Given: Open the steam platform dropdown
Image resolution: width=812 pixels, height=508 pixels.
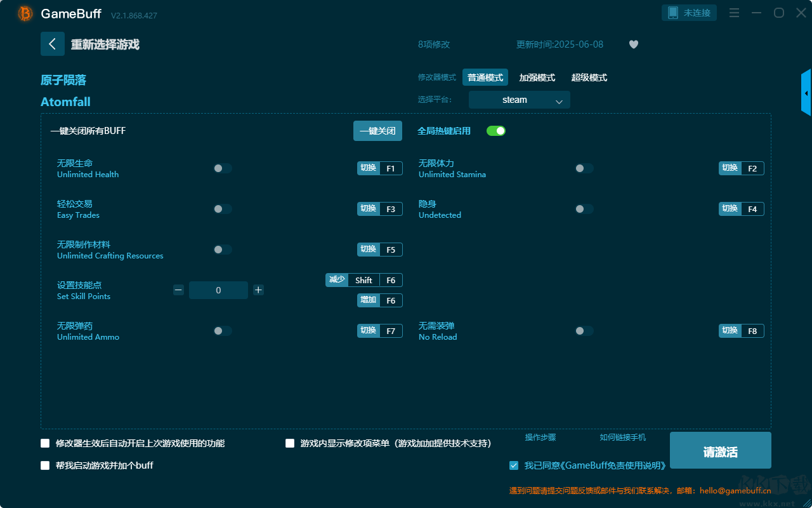Looking at the screenshot, I should point(520,100).
